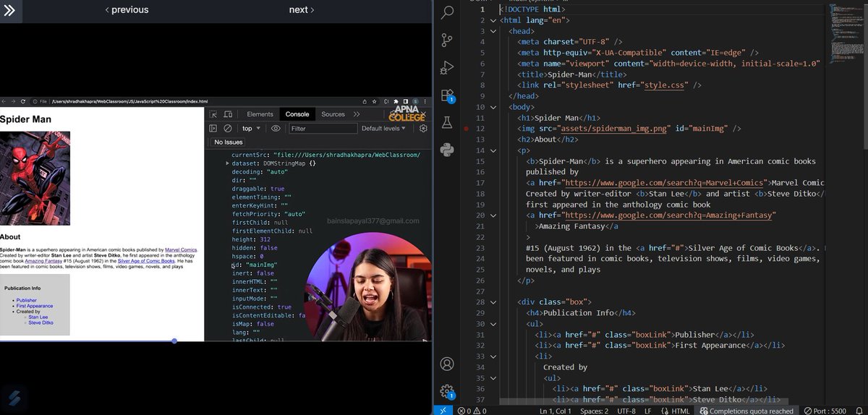Collapse the body tag fold on line 10

(493, 107)
